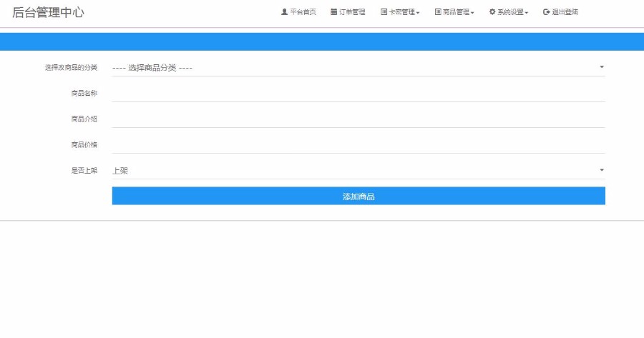Image resolution: width=644 pixels, height=338 pixels.
Task: Click the list icon beside 卡密管理
Action: pyautogui.click(x=384, y=12)
